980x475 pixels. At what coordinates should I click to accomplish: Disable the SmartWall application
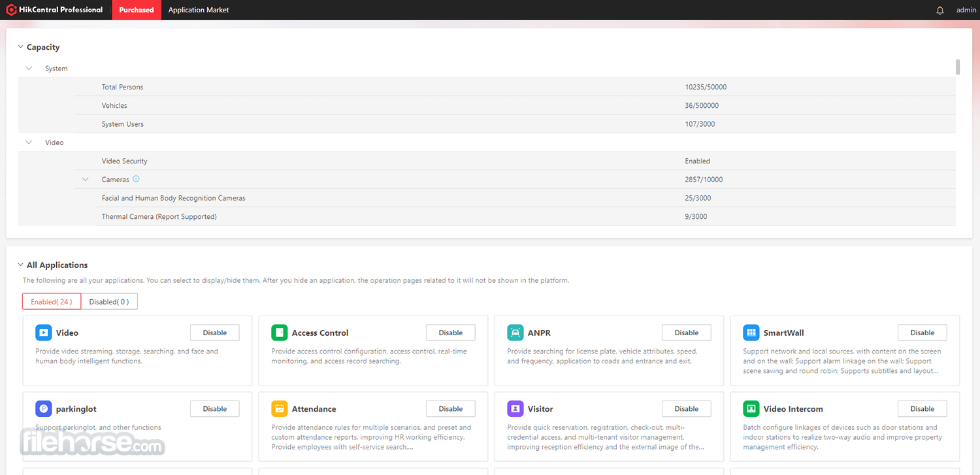click(923, 333)
